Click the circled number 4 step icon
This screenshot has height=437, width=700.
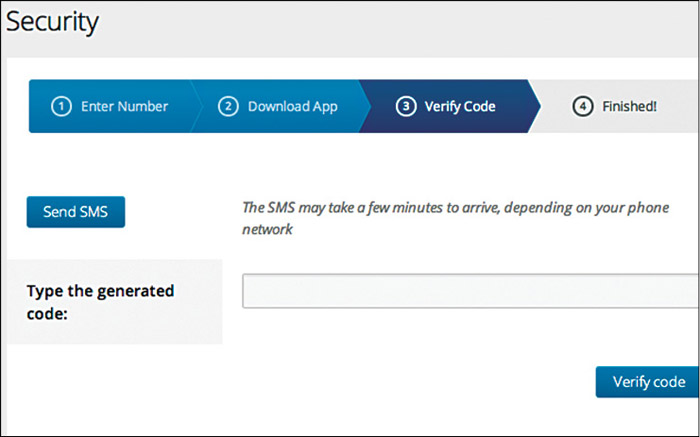tap(582, 106)
